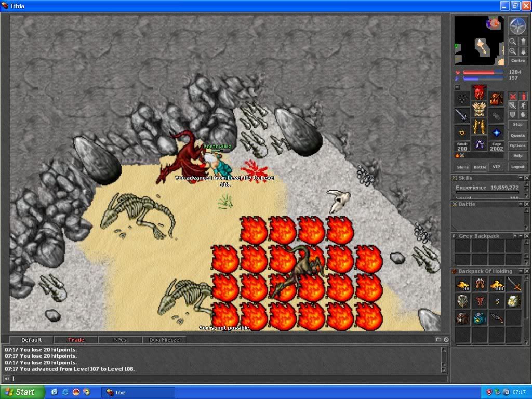This screenshot has height=399, width=532.
Task: Switch to the Dwa Miecze chat tab
Action: 164,340
